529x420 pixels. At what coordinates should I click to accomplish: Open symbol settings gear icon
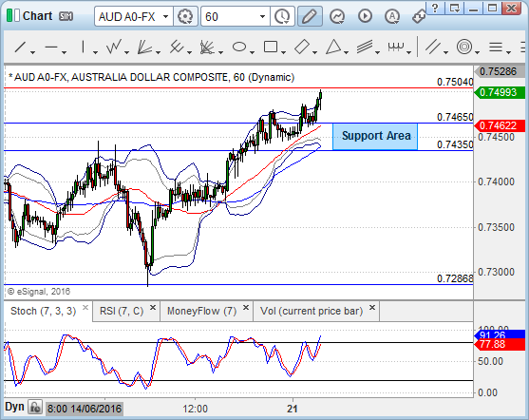185,16
